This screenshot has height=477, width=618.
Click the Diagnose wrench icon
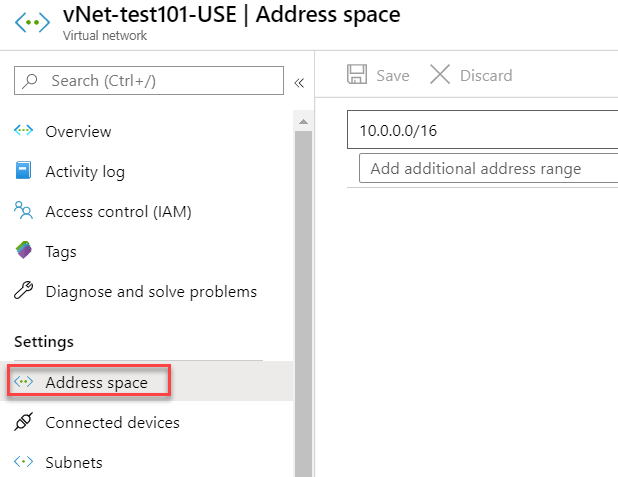point(24,291)
